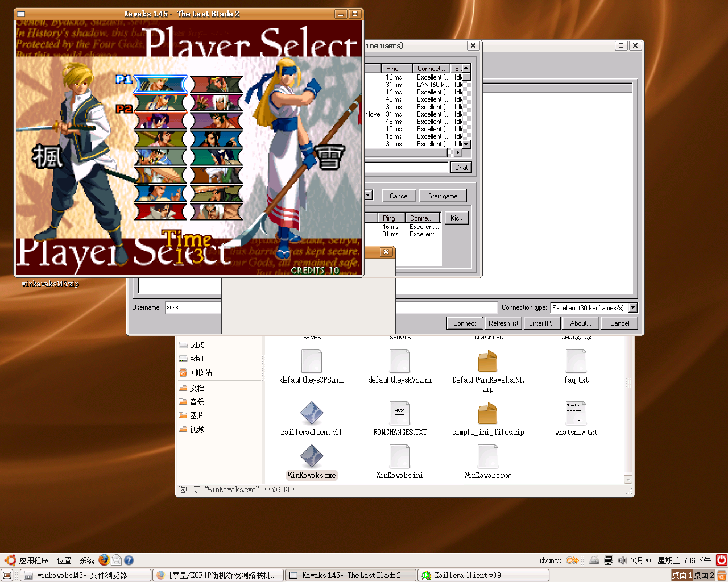Select the defaultkeysCPS.ini file icon

pyautogui.click(x=312, y=361)
